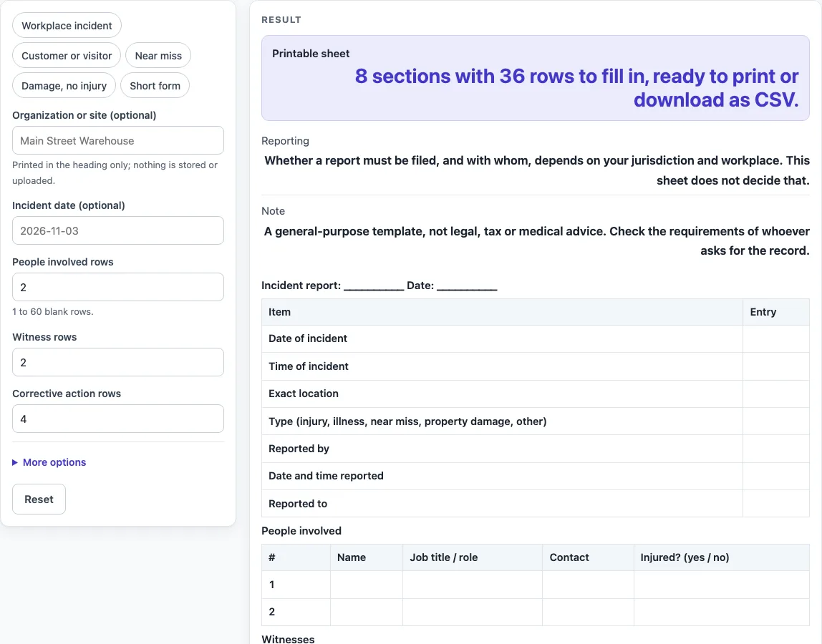This screenshot has height=644, width=822.
Task: Click the Reporting note text
Action: click(x=537, y=170)
